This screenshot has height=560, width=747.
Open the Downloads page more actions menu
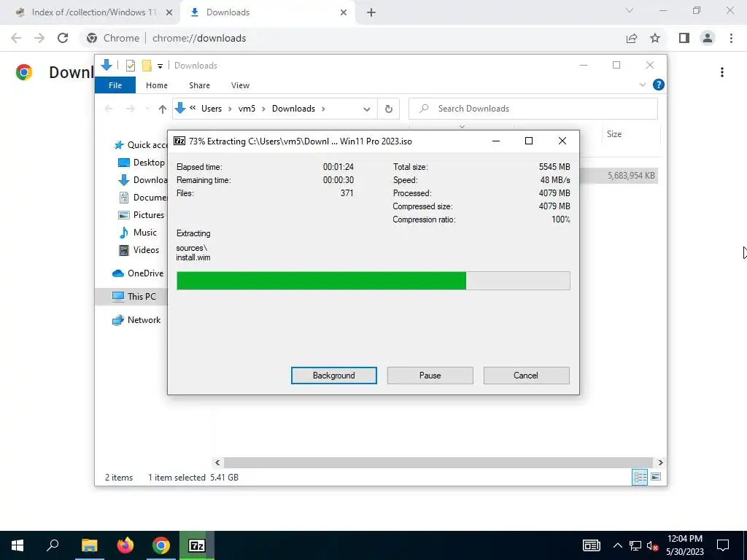pyautogui.click(x=722, y=72)
